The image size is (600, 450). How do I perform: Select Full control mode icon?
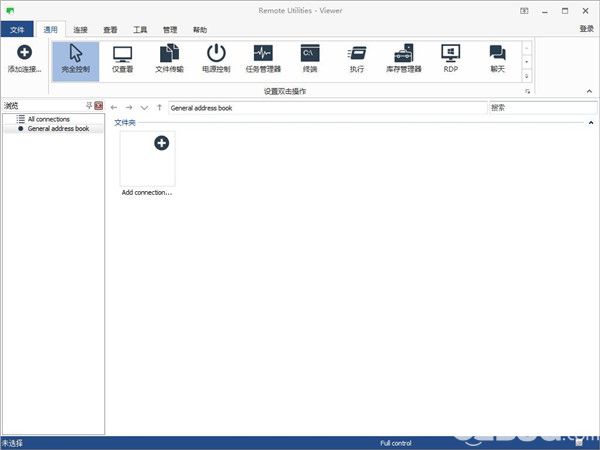[x=76, y=61]
